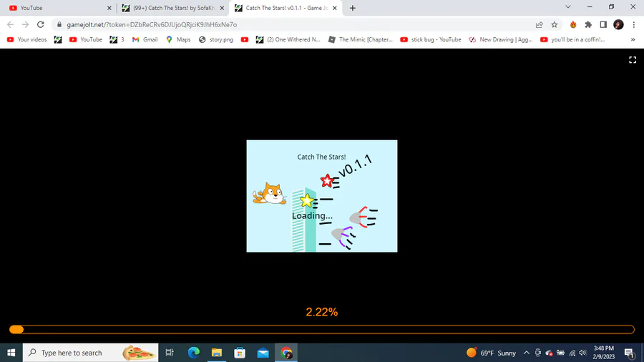Viewport: 644px width, 362px height.
Task: Open the volume speaker tray icon
Action: [x=582, y=353]
